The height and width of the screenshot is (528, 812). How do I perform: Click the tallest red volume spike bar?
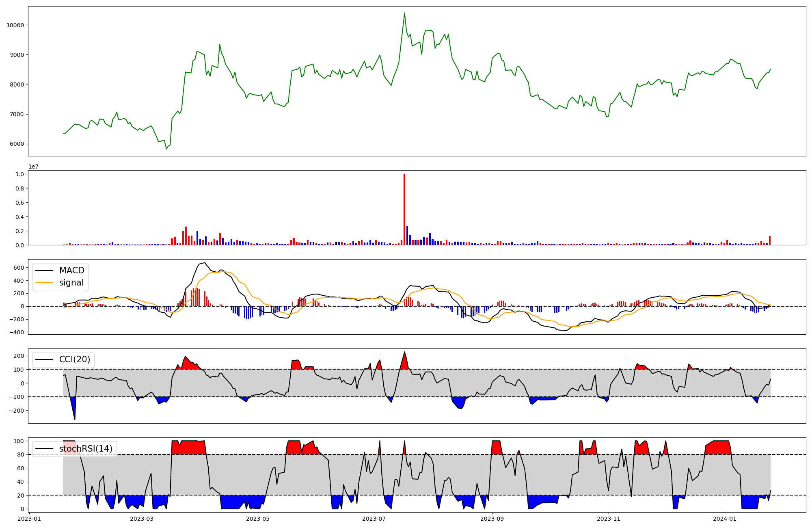pyautogui.click(x=404, y=209)
